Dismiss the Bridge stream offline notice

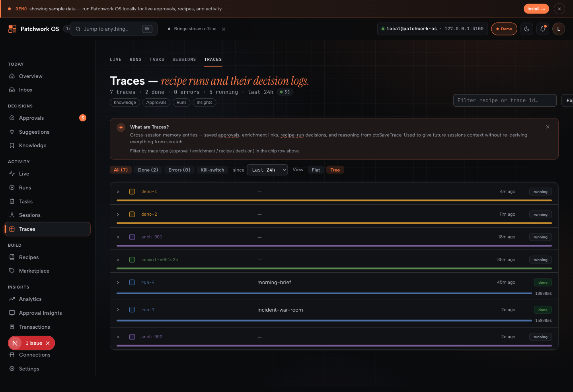click(x=224, y=29)
